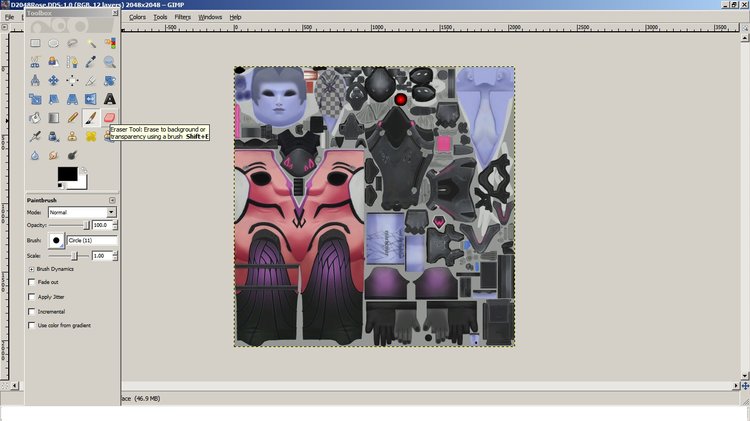Choose the Perspective tool
Screen dimensions: 750x421
(x=72, y=100)
